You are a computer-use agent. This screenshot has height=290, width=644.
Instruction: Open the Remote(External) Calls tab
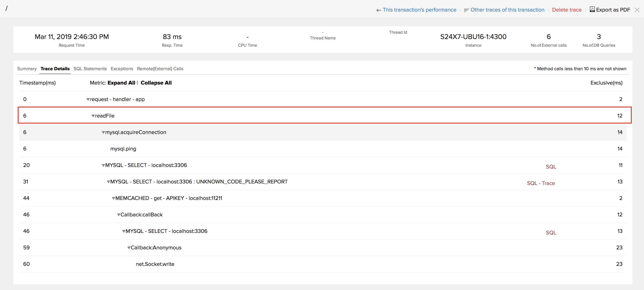tap(160, 69)
